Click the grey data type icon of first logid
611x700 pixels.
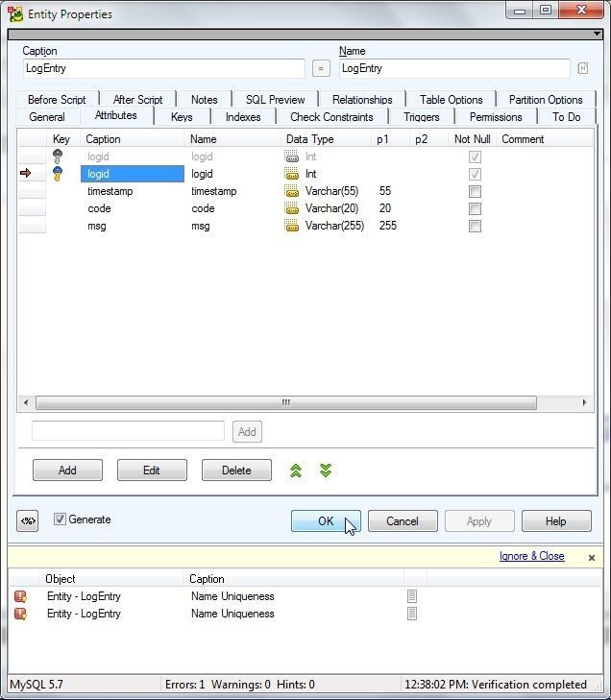[292, 157]
